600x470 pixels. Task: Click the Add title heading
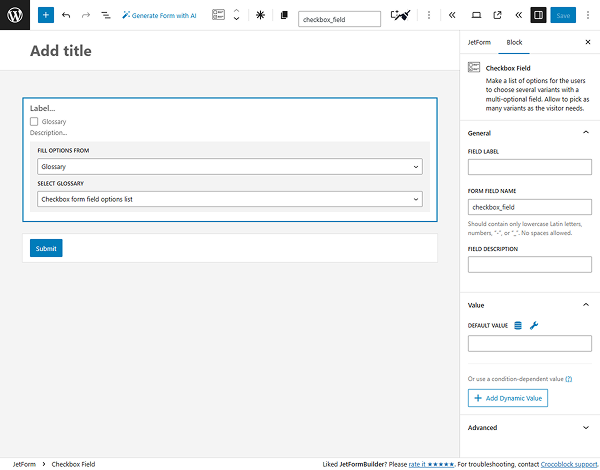(61, 51)
